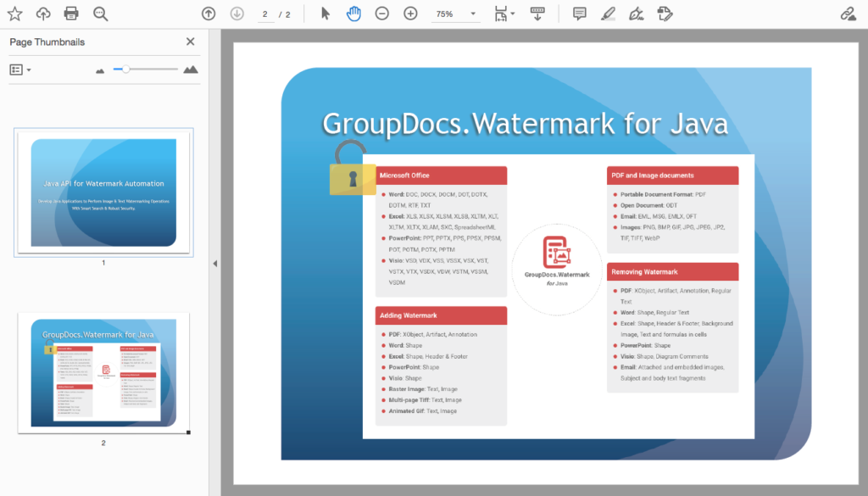Switch to the selection arrow tool
The image size is (868, 496).
tap(325, 13)
